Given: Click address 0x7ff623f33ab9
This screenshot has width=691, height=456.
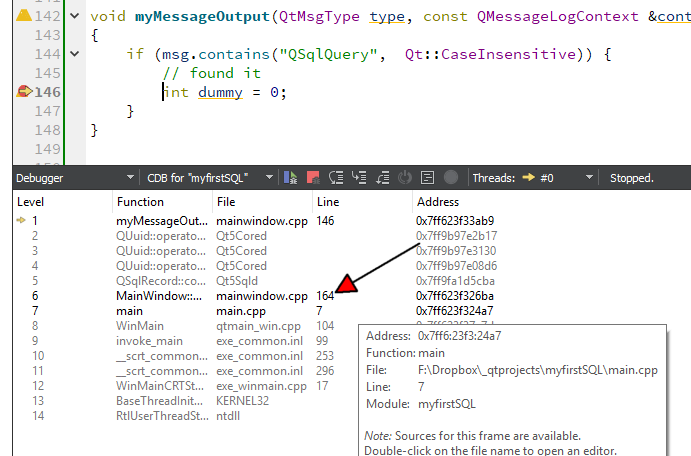Looking at the screenshot, I should (455, 221).
